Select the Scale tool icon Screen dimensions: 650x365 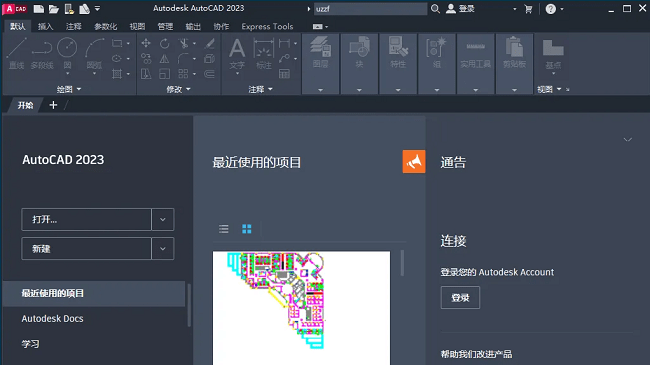165,74
